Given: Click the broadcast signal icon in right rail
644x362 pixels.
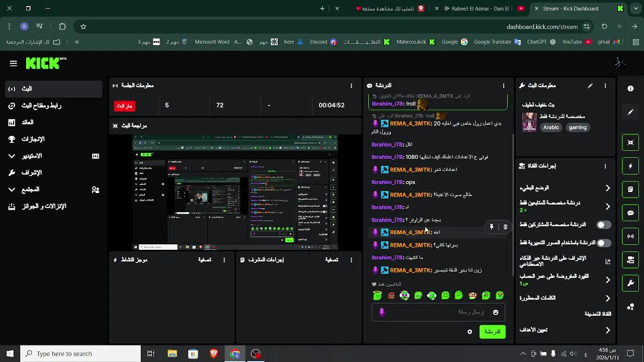Looking at the screenshot, I should coord(630,236).
